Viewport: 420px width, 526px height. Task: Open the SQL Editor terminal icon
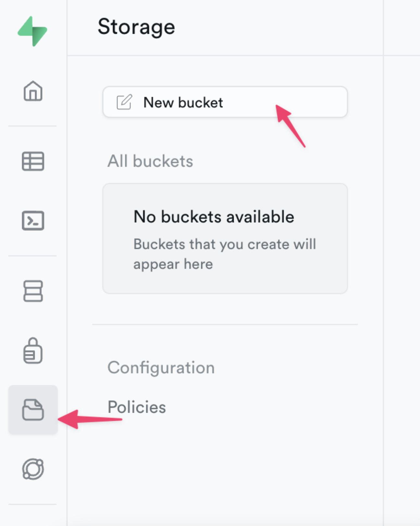pyautogui.click(x=33, y=221)
